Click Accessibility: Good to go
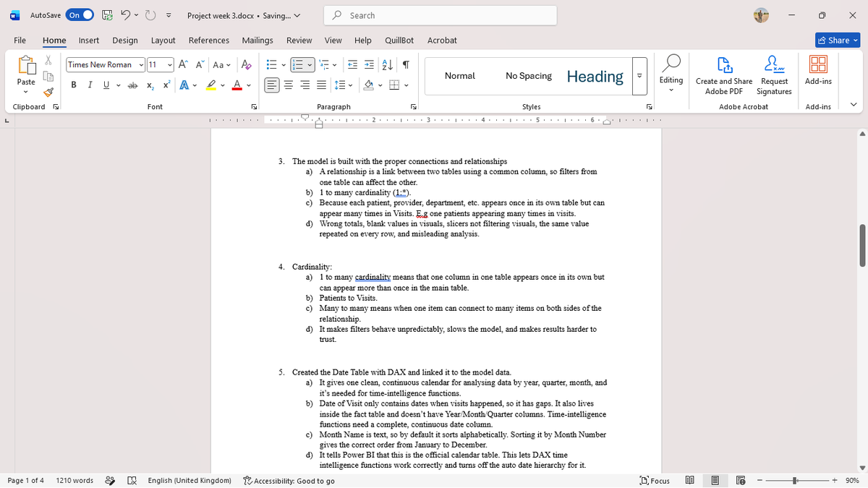 pyautogui.click(x=289, y=480)
